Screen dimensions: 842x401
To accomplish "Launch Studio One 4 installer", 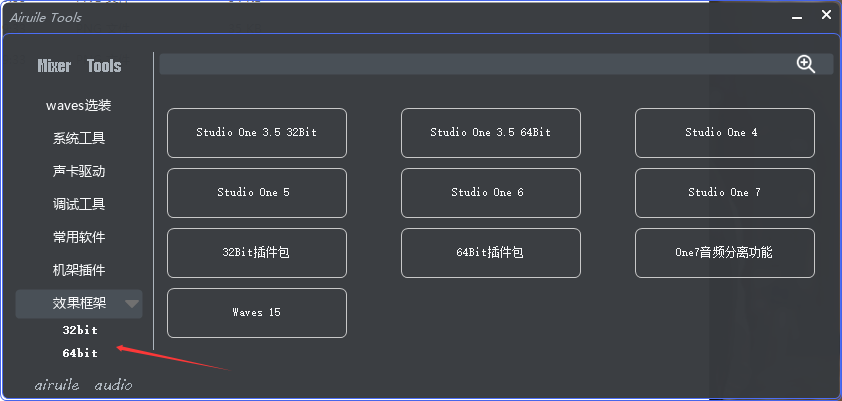I will pyautogui.click(x=724, y=133).
